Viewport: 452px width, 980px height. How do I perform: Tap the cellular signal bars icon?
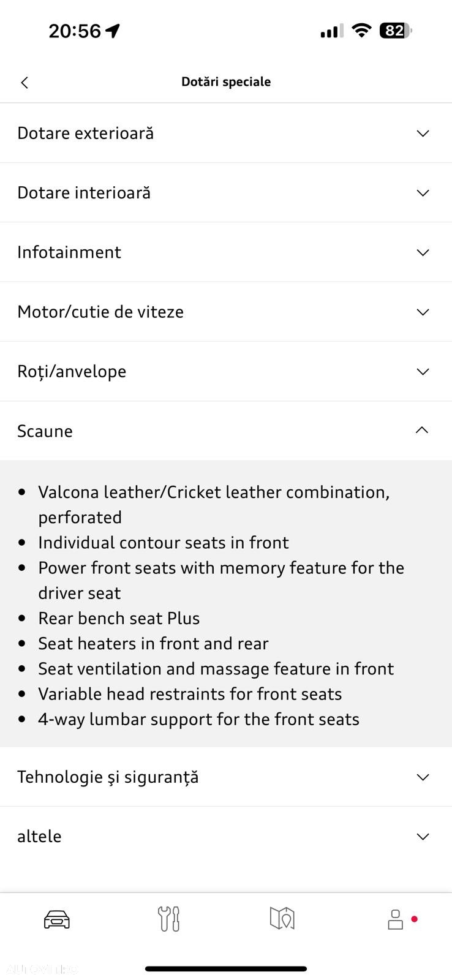pyautogui.click(x=331, y=31)
